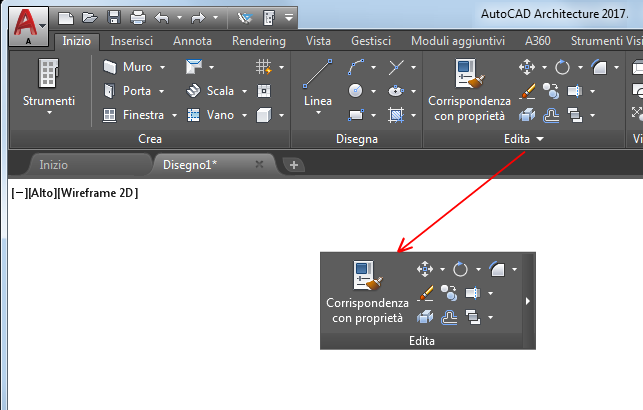Select the Muro wall tool
The height and width of the screenshot is (410, 643).
[128, 67]
